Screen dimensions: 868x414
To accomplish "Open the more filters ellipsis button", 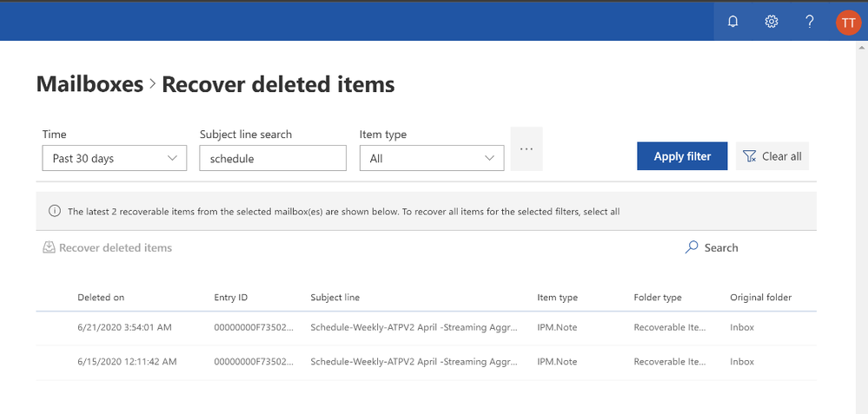I will point(527,148).
